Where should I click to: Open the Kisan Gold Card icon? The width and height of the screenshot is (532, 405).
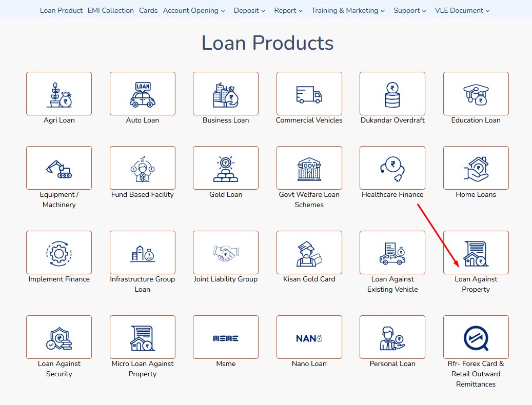coord(309,253)
